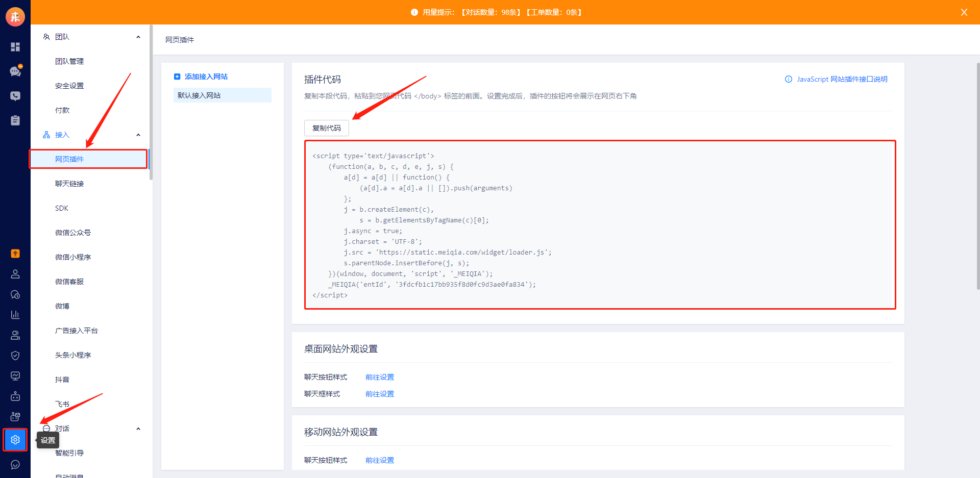Open the conversations chat bubble icon
The width and height of the screenshot is (980, 478).
click(x=15, y=71)
